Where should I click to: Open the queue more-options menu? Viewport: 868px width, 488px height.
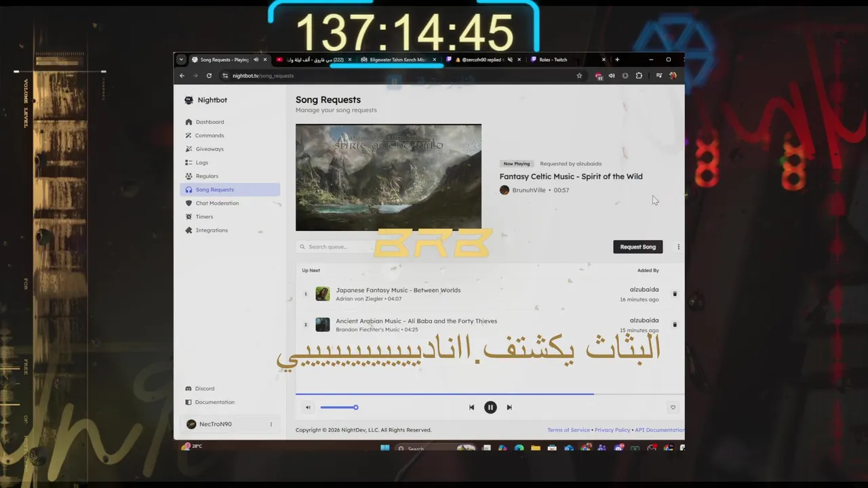coord(678,247)
